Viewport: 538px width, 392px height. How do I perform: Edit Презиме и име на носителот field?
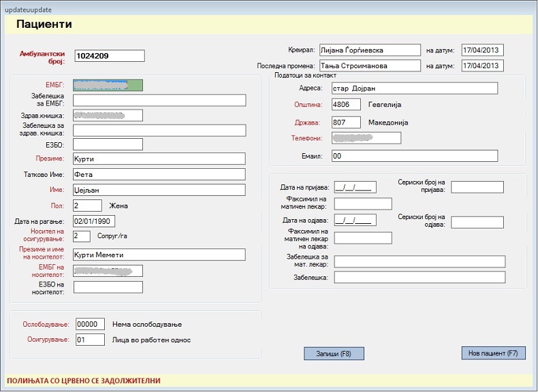[159, 255]
